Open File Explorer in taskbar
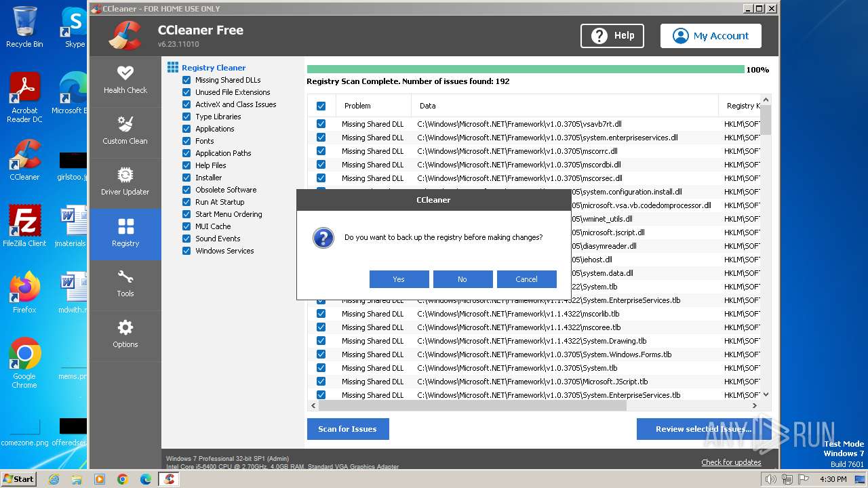The width and height of the screenshot is (868, 488). point(77,479)
